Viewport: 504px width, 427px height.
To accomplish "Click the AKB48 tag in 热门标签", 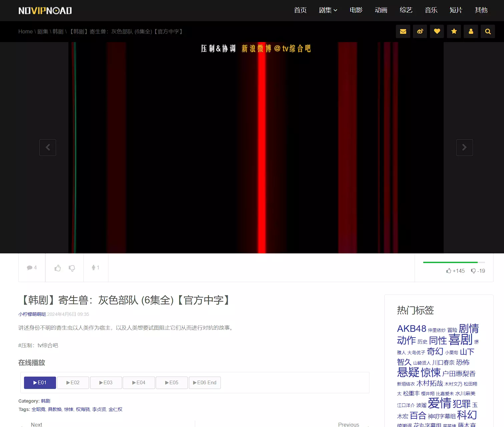I will 411,329.
